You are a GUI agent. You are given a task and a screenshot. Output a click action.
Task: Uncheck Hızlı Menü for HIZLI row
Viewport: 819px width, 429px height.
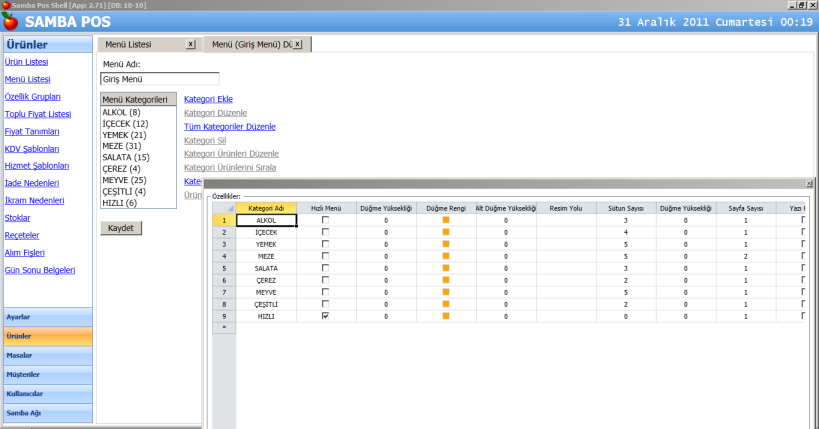pyautogui.click(x=324, y=315)
